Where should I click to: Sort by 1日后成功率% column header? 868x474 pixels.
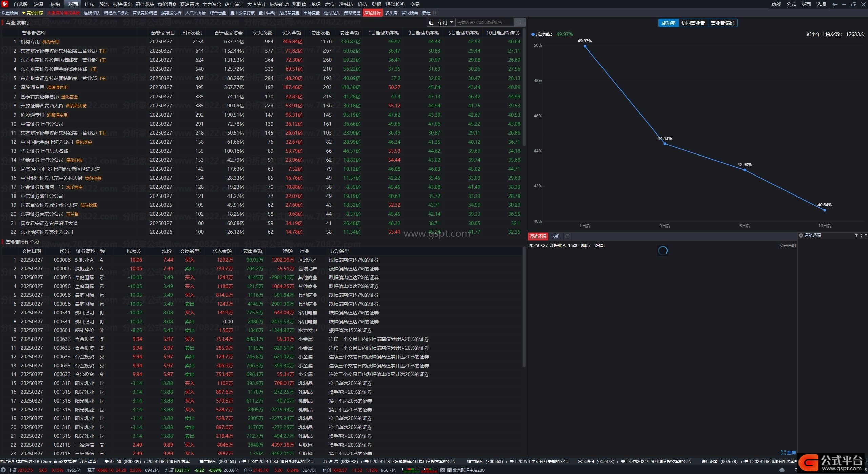coord(383,33)
